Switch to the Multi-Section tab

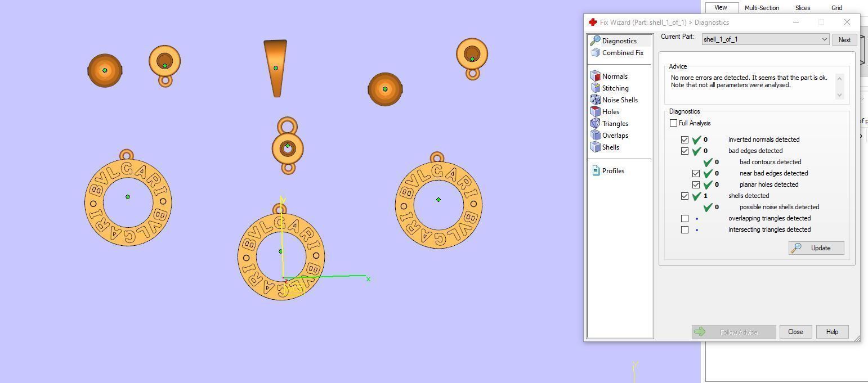click(x=762, y=7)
